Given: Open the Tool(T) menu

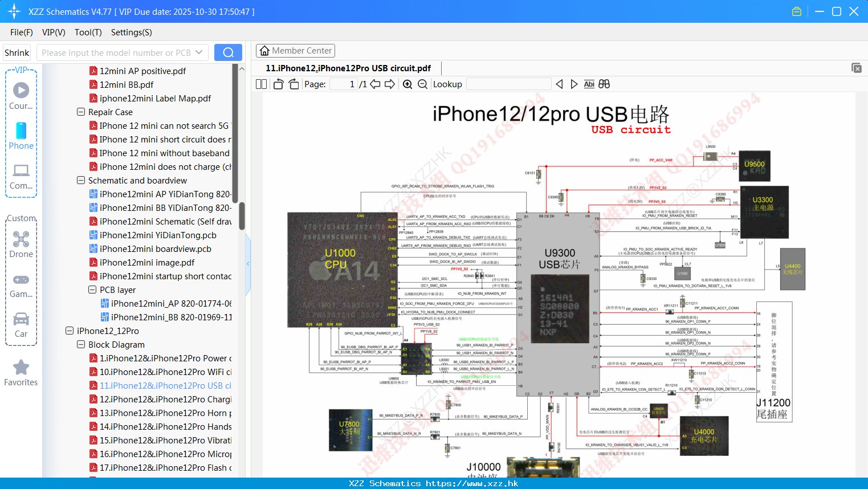Looking at the screenshot, I should click(88, 32).
